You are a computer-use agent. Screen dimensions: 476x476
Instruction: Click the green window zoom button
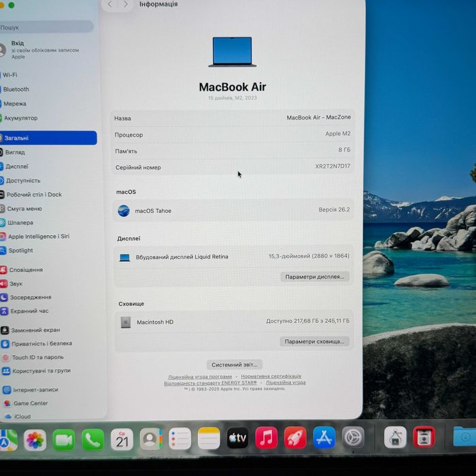[12, 5]
